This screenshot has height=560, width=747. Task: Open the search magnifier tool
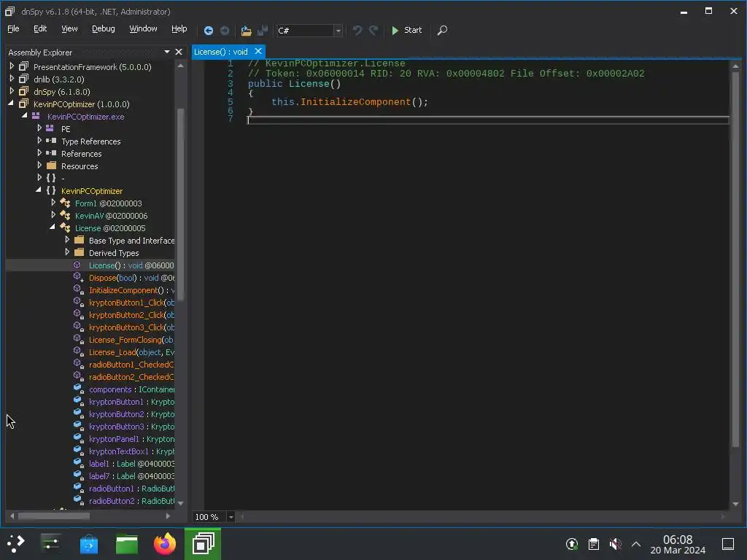point(442,31)
